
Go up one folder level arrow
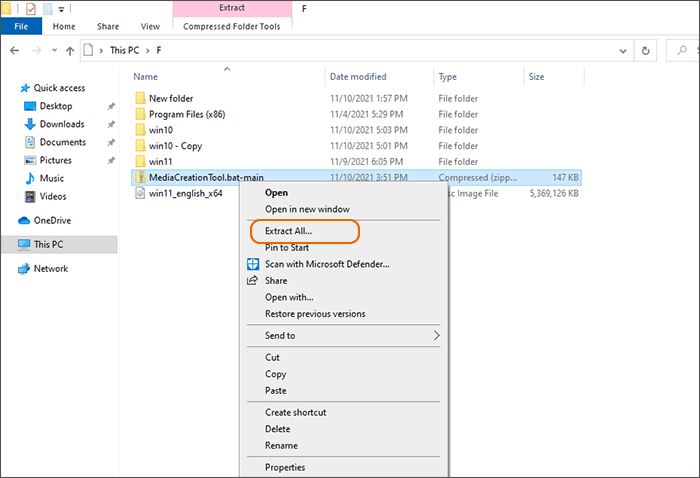click(x=70, y=50)
